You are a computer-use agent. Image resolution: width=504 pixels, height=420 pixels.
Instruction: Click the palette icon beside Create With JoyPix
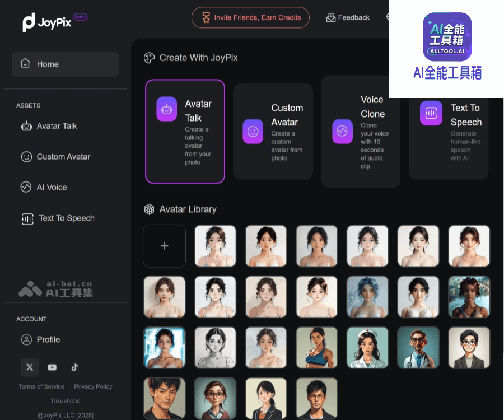(x=149, y=58)
